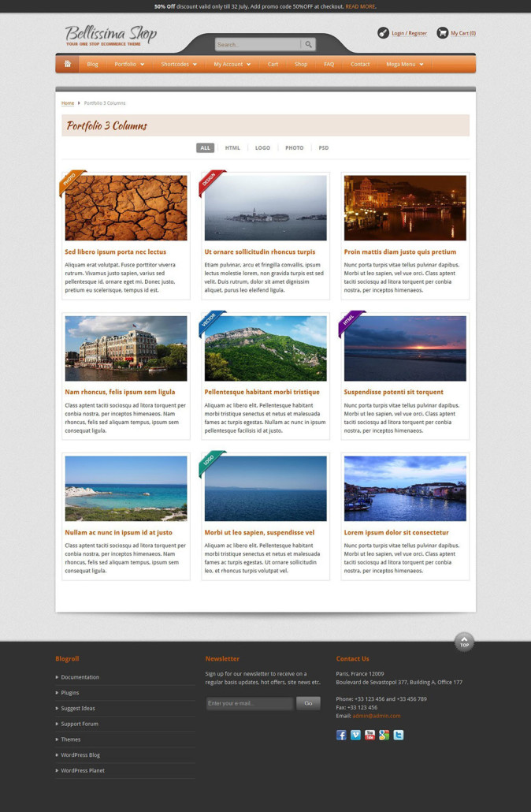Click the green Logo ribbon tag
Screen dimensions: 531x812
[210, 463]
